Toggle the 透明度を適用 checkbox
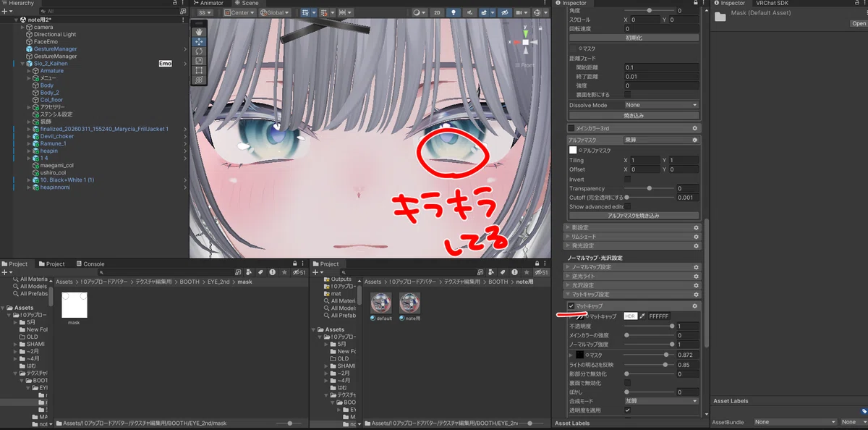The width and height of the screenshot is (868, 430). pyautogui.click(x=627, y=410)
